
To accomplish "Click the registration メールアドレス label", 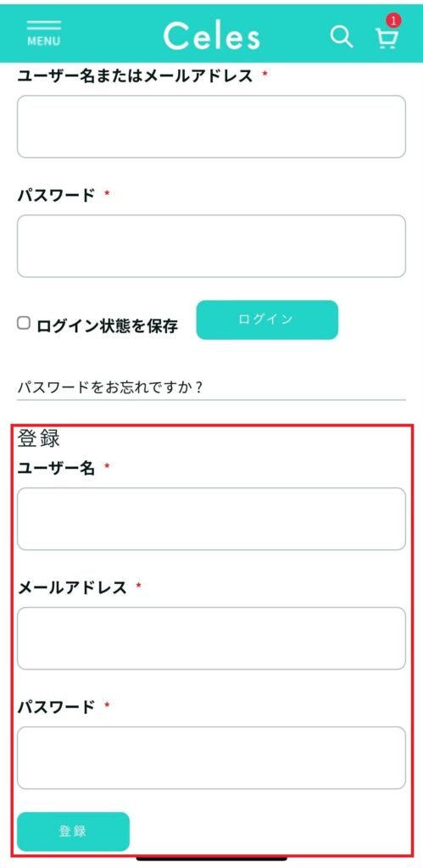I will pyautogui.click(x=72, y=587).
